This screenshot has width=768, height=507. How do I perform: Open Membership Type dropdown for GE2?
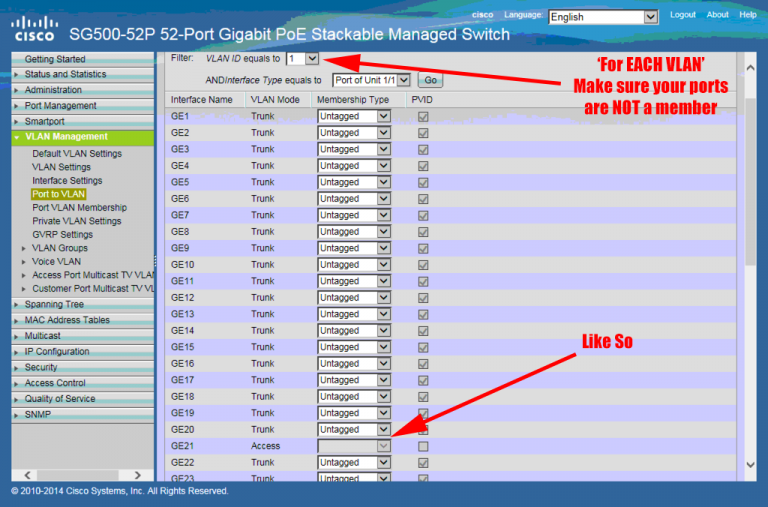(x=354, y=133)
